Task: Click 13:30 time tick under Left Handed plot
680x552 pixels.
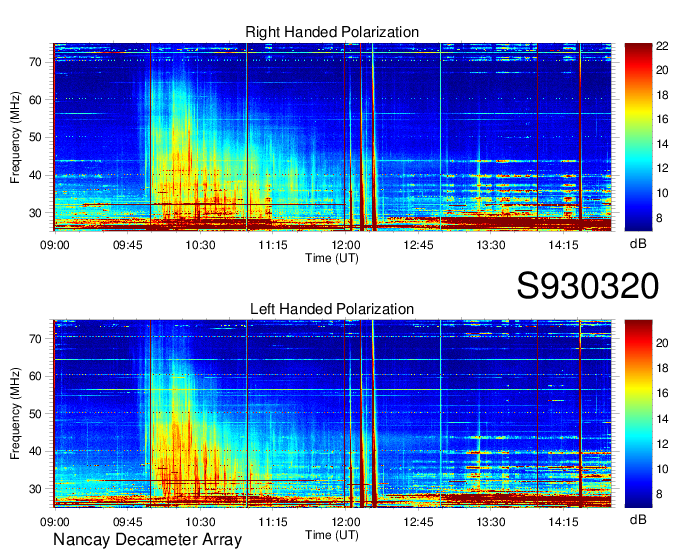Action: point(491,522)
